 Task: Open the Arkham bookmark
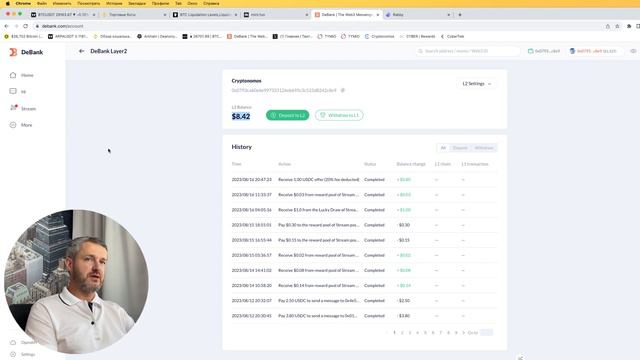[157, 36]
